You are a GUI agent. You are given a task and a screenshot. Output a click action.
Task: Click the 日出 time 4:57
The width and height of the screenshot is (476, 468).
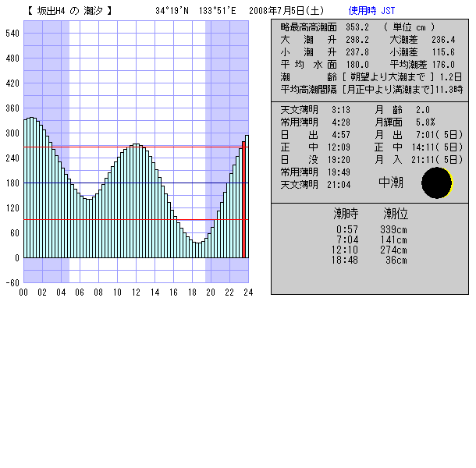click(x=341, y=134)
